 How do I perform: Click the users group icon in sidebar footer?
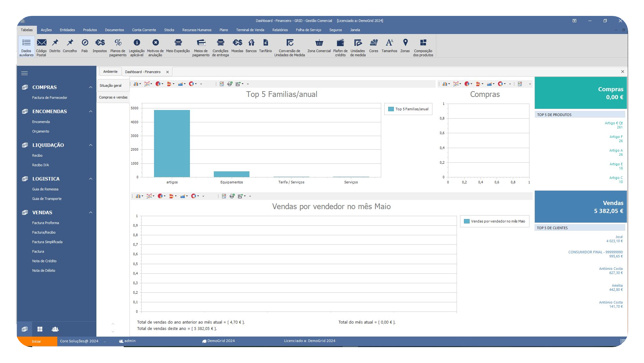pos(55,329)
